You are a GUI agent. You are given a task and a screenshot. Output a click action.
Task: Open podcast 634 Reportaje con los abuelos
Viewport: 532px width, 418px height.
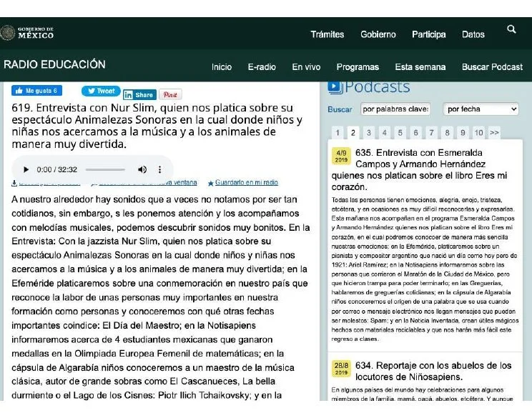433,372
